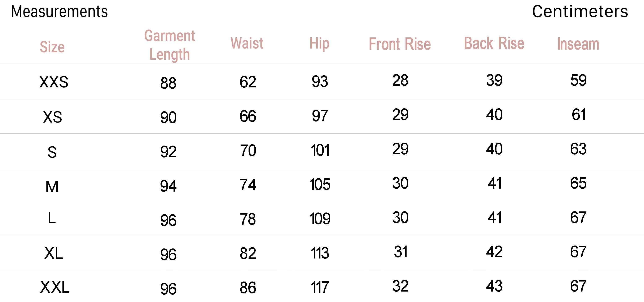
Task: Click the XL size row label
Action: click(53, 253)
